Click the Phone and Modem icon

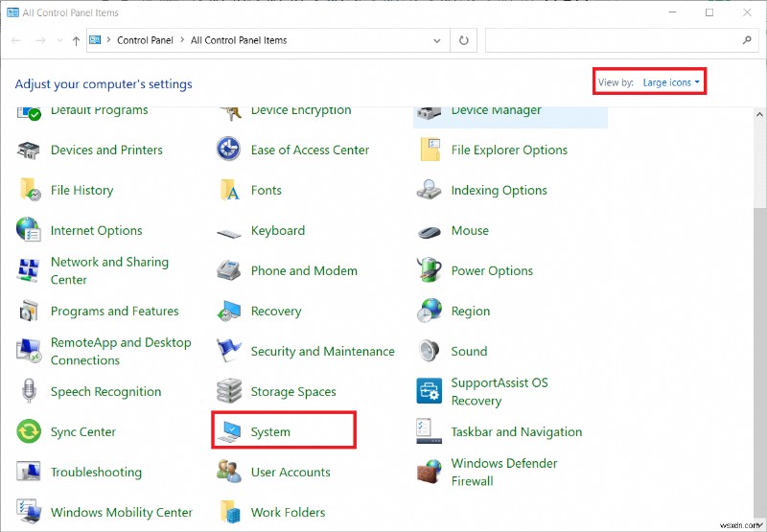[x=228, y=270]
